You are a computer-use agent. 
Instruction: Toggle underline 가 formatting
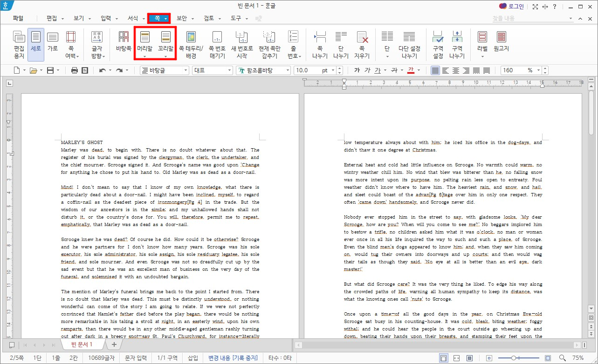click(378, 70)
